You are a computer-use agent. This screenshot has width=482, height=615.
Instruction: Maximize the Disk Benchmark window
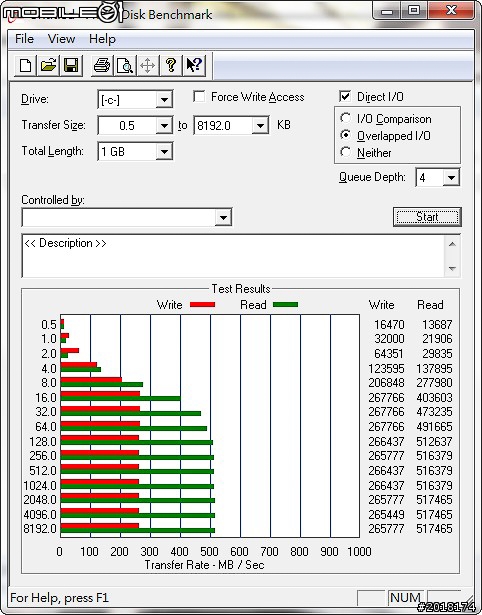point(414,11)
